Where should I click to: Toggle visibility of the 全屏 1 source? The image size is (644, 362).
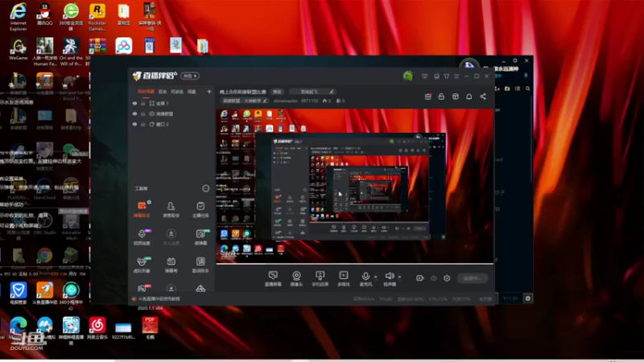pos(134,104)
